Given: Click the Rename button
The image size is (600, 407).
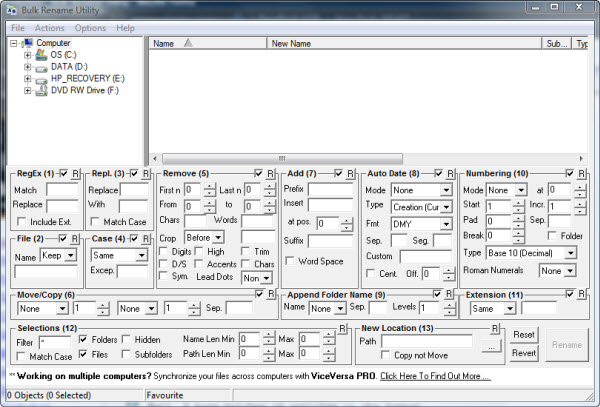Looking at the screenshot, I should tap(567, 345).
